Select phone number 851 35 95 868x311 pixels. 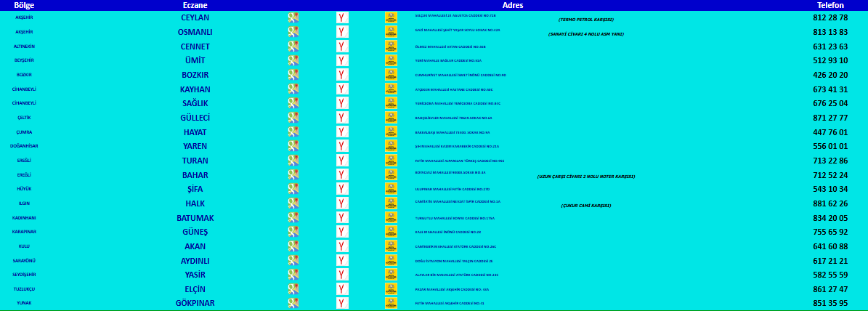tap(830, 303)
